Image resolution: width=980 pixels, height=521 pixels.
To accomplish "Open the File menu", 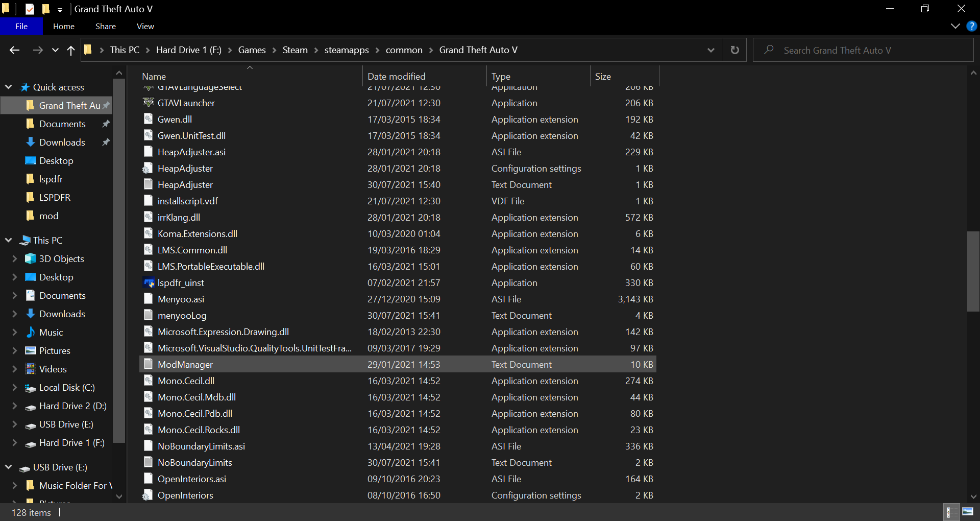I will pyautogui.click(x=21, y=26).
